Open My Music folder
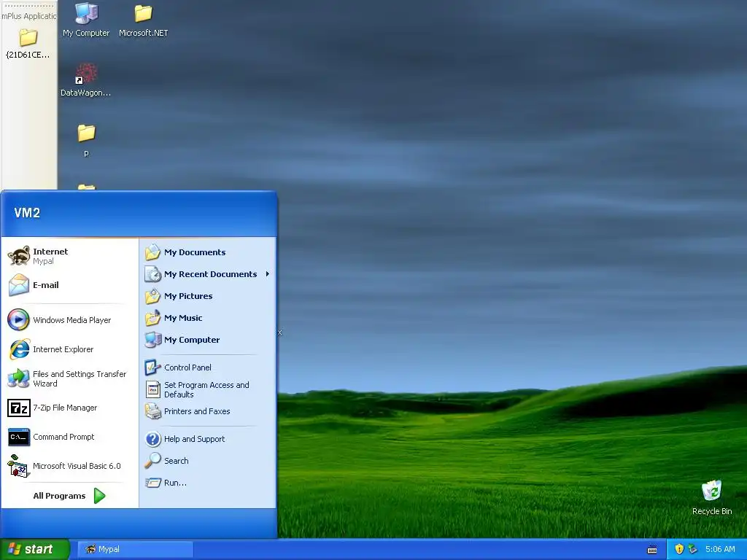The width and height of the screenshot is (747, 560). tap(208, 318)
